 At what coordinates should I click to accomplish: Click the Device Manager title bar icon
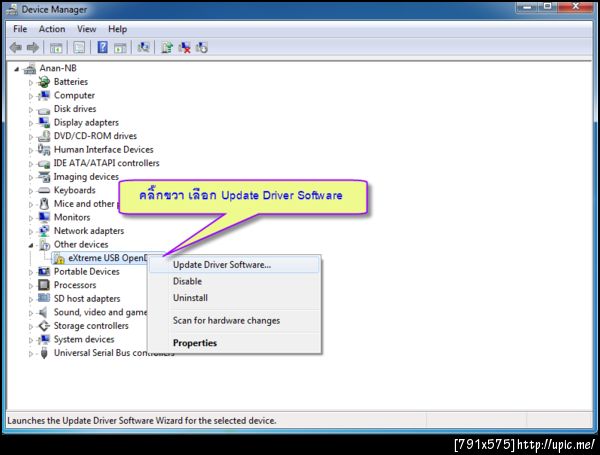tap(11, 10)
